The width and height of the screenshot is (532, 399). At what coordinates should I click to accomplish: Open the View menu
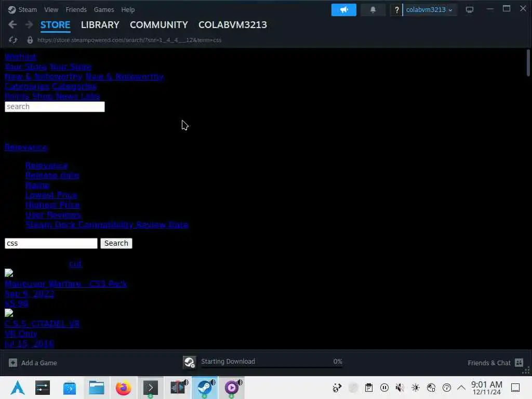pos(51,9)
